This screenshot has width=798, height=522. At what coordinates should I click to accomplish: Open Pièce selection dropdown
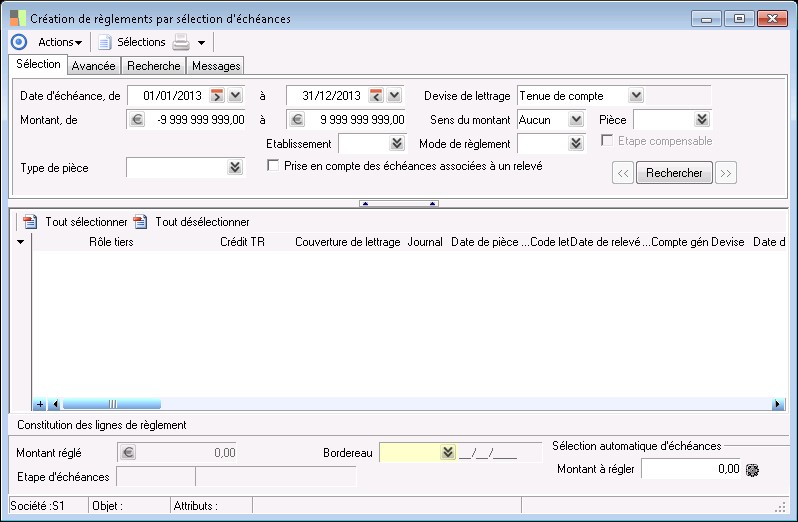(x=702, y=120)
